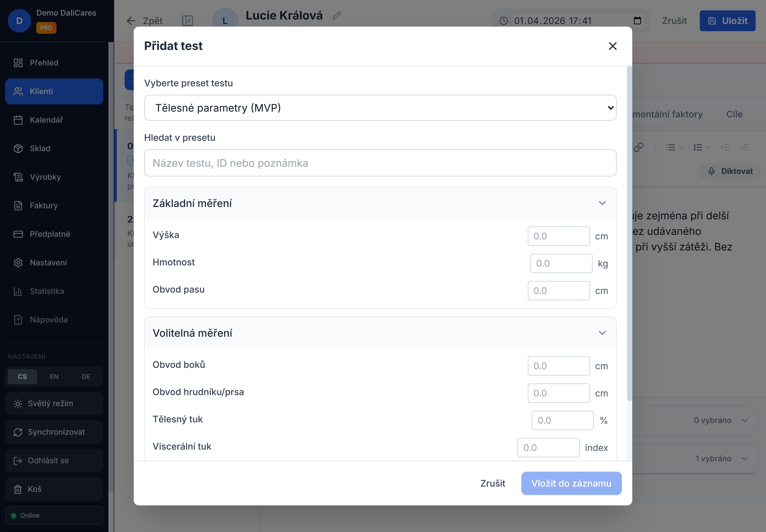766x532 pixels.
Task: Collapse the Volitelná měření section
Action: (602, 333)
